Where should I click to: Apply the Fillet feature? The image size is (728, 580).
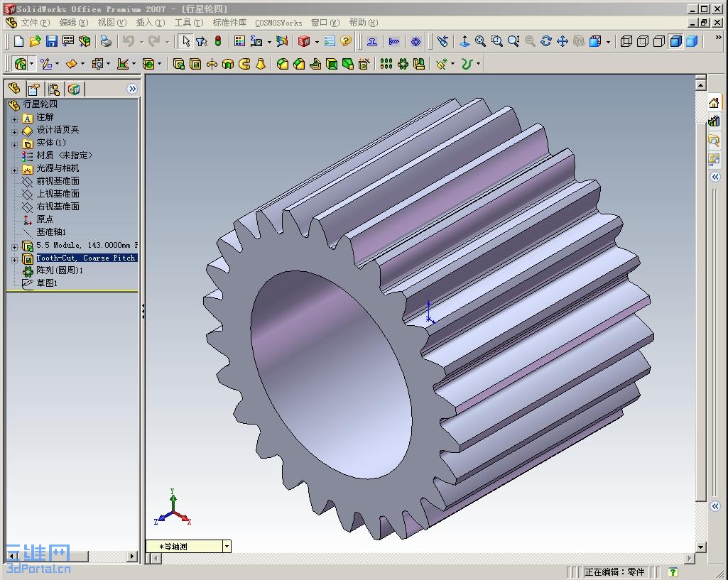tap(282, 64)
